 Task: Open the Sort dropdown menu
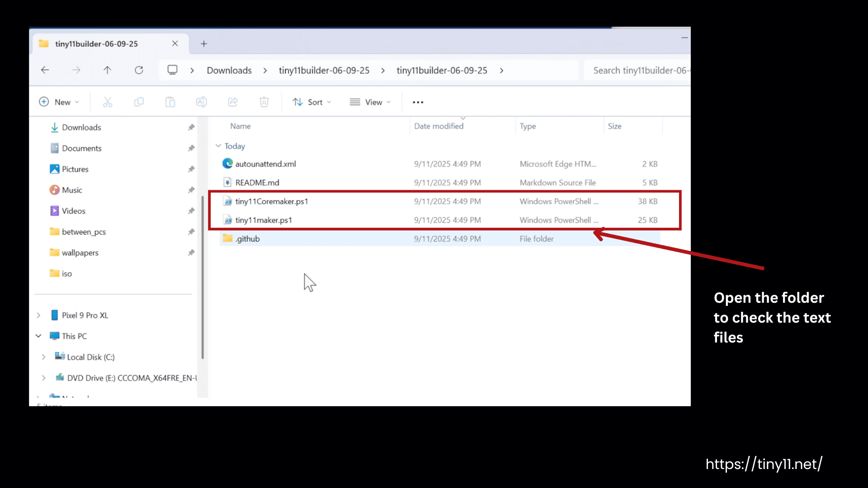(x=311, y=102)
